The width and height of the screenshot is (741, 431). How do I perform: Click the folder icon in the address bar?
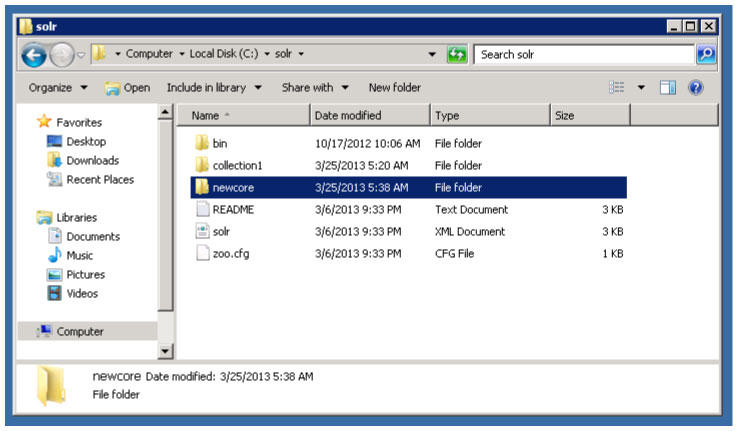point(99,53)
